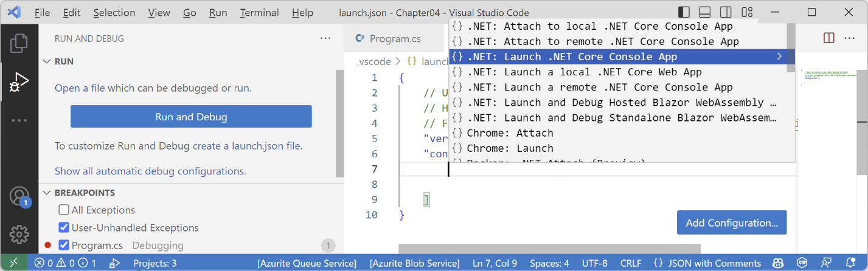Switch to the Program.cs editor tab
The image size is (868, 271).
click(395, 38)
